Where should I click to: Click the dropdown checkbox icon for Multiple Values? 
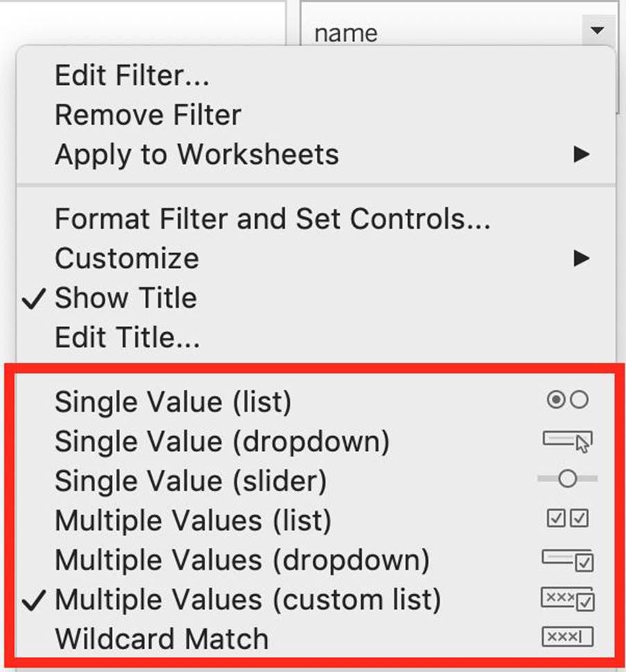(567, 559)
